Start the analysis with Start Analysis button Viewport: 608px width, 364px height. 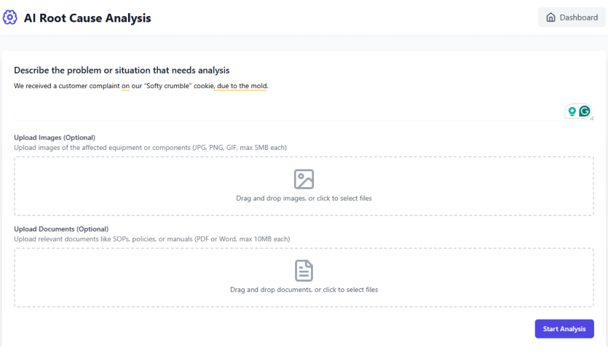[564, 329]
